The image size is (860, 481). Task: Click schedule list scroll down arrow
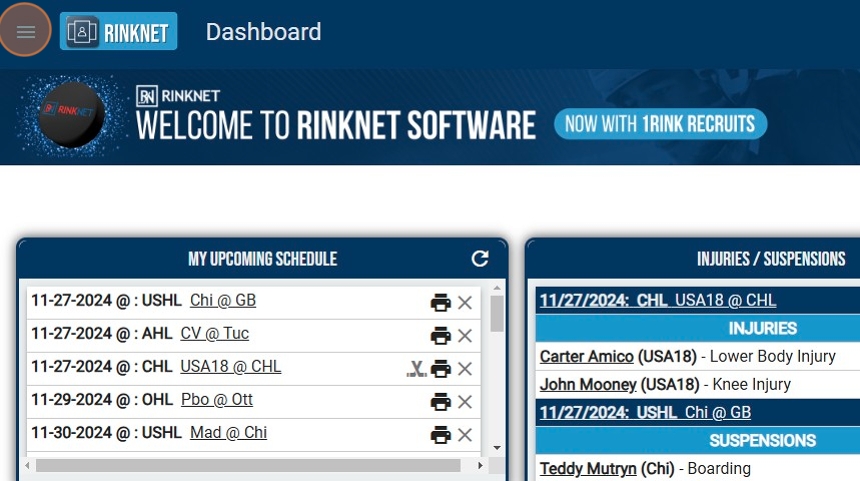tap(497, 448)
